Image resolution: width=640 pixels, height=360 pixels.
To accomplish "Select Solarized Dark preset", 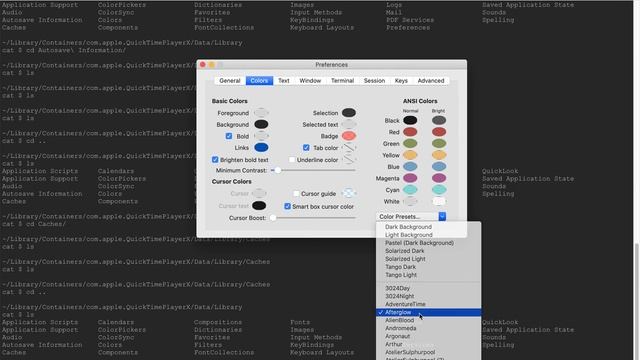I will pos(429,251).
